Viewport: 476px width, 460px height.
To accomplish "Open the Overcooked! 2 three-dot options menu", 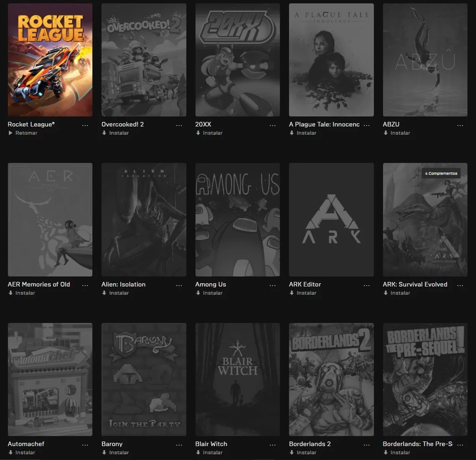I will [179, 125].
